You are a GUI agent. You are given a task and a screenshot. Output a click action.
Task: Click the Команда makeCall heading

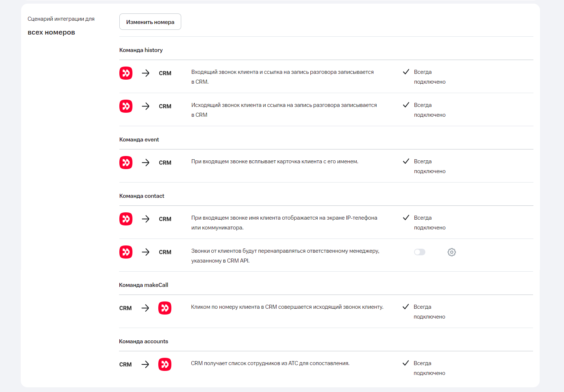143,285
